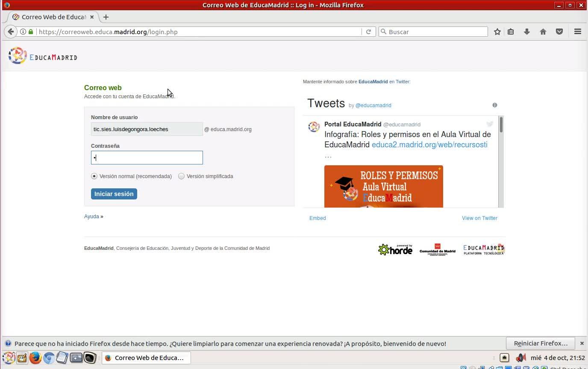Open the EducaMadrid link in Twitter notice

coord(373,82)
